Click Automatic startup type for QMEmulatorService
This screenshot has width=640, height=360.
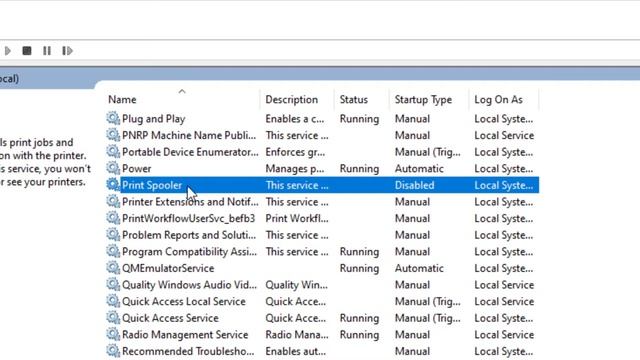[x=419, y=268]
